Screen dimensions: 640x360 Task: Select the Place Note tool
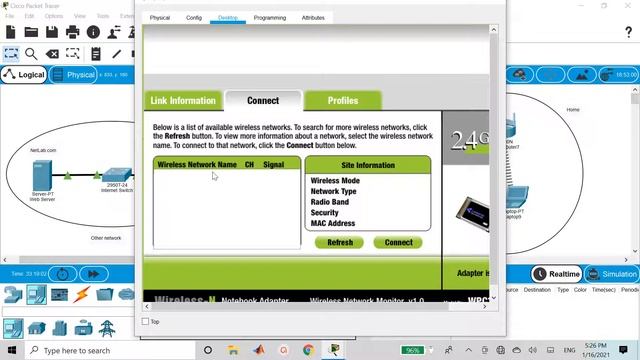click(x=96, y=53)
